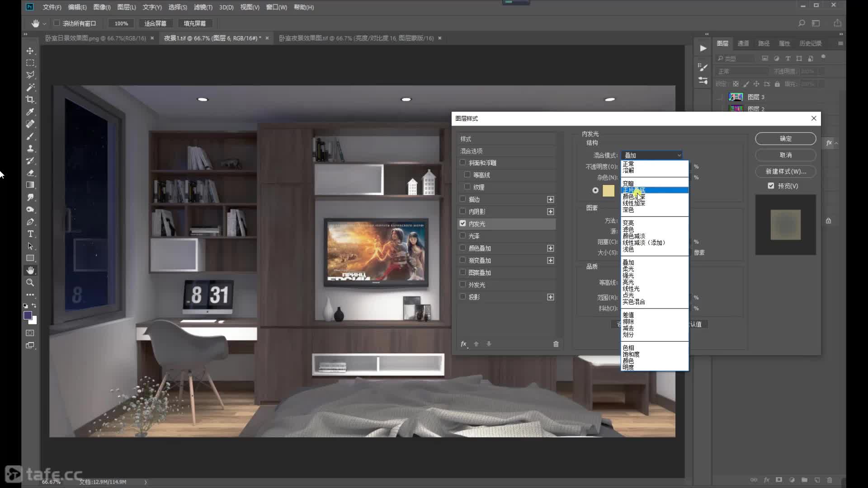The height and width of the screenshot is (488, 868).
Task: Enable the 描边 stroke checkbox
Action: pos(462,199)
